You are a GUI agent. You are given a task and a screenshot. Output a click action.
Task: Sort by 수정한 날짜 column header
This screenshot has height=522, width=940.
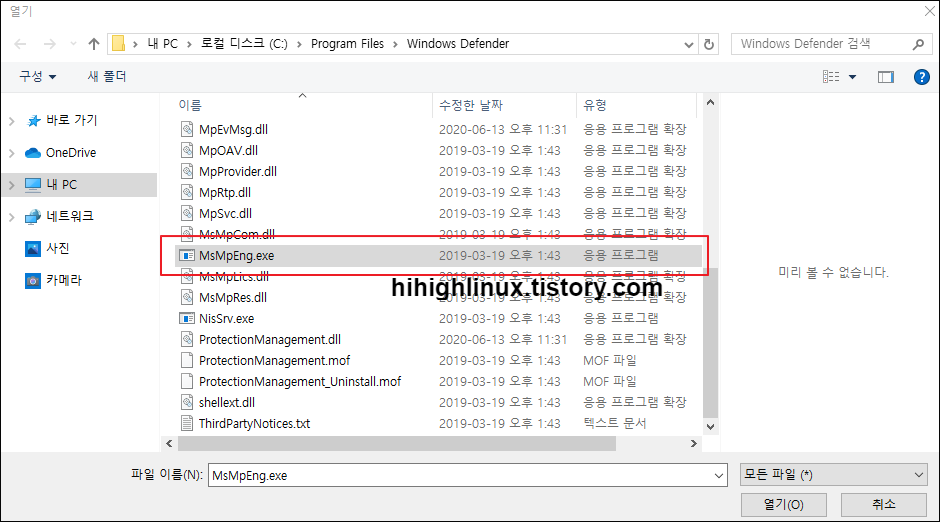[471, 105]
